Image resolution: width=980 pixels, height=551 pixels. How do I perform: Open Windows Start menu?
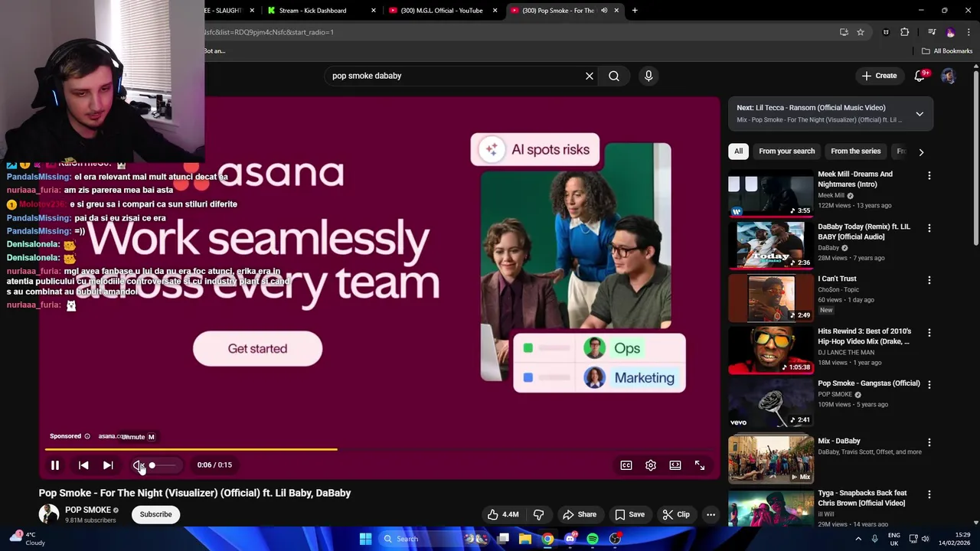tap(365, 539)
